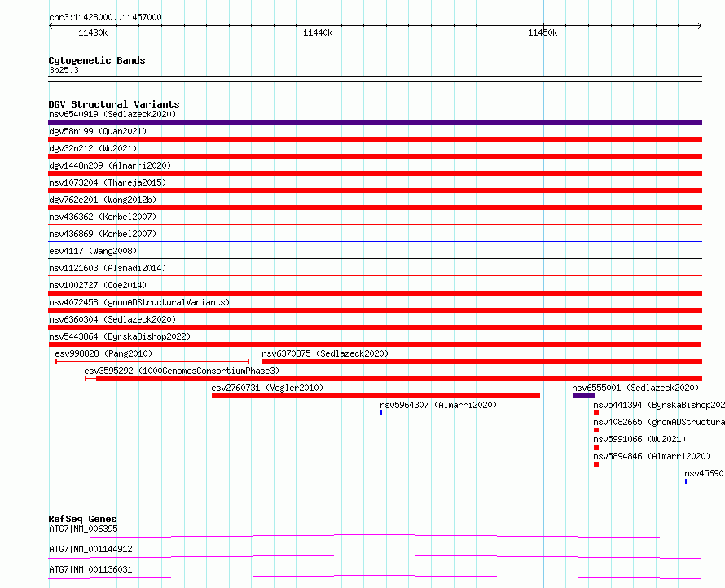Select red square marker under nsv5991066
725x588 pixels.
coord(596,447)
